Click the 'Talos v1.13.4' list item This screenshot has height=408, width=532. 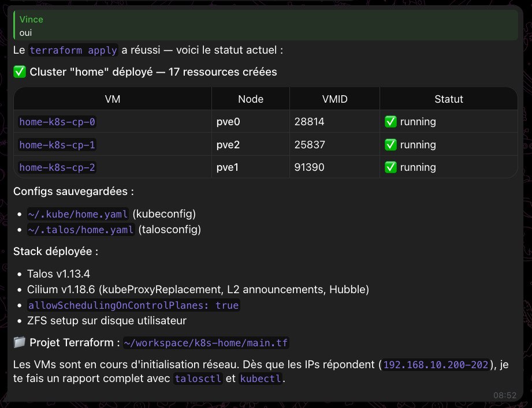pyautogui.click(x=59, y=274)
